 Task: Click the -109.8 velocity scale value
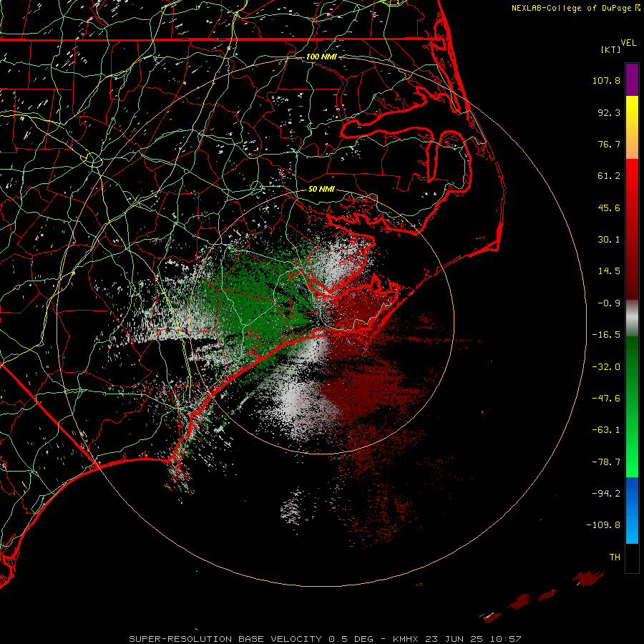tap(603, 525)
